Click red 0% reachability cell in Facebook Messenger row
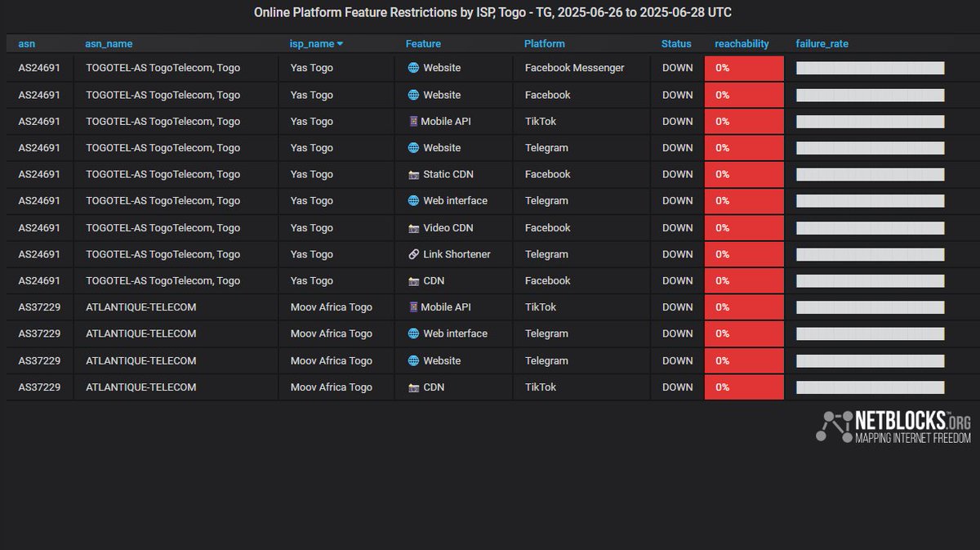The width and height of the screenshot is (980, 550). pos(744,68)
